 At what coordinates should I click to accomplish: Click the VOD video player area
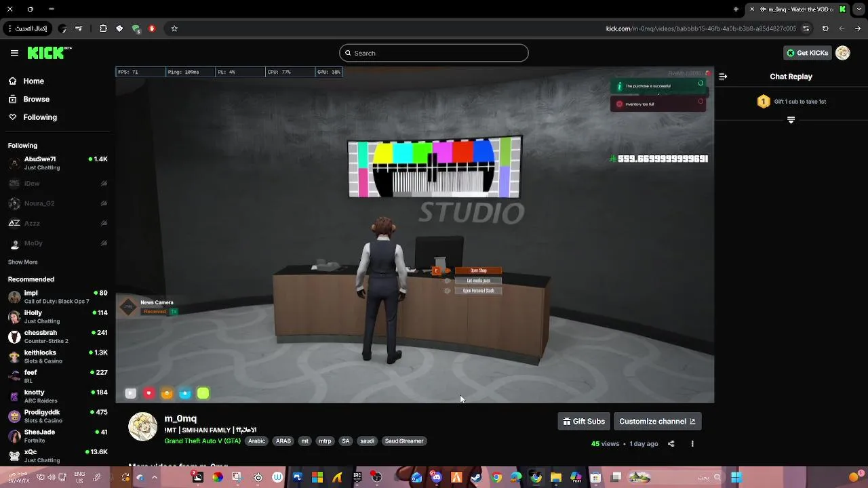[414, 235]
